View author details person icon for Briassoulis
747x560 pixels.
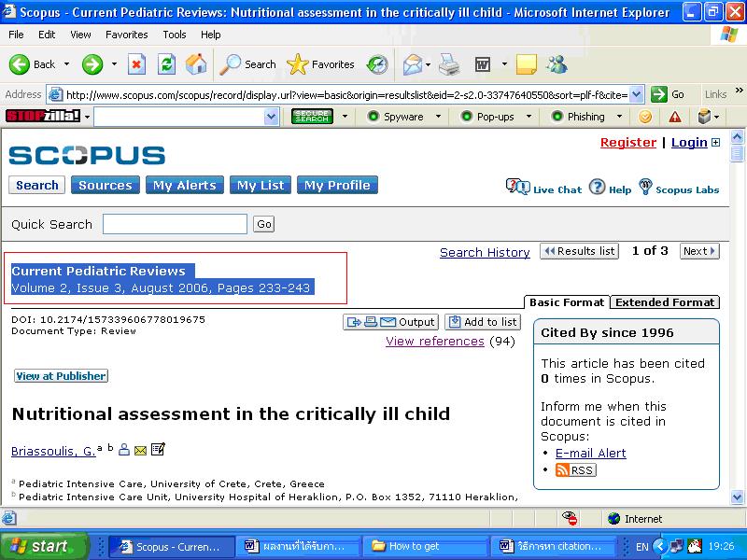124,449
